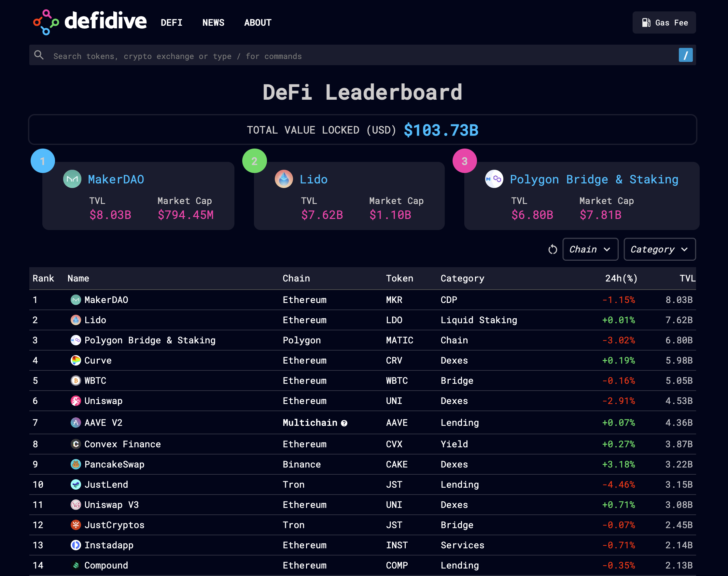Click MakerDAO icon in table row 1
The height and width of the screenshot is (576, 728).
coord(76,300)
